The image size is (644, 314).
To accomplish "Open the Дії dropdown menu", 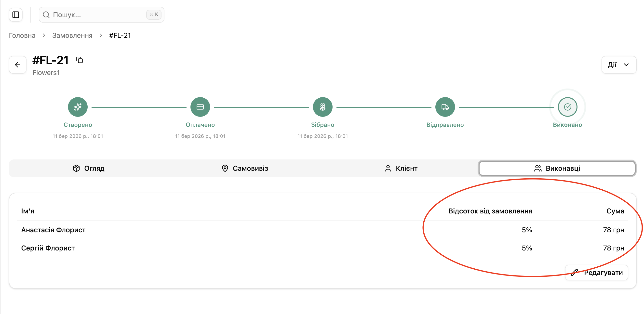I will tap(618, 65).
